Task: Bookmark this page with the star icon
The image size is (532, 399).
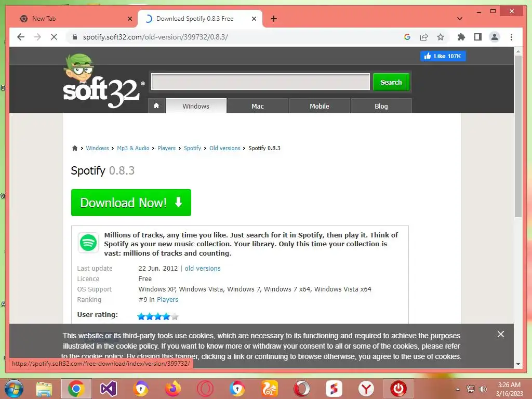Action: click(441, 37)
